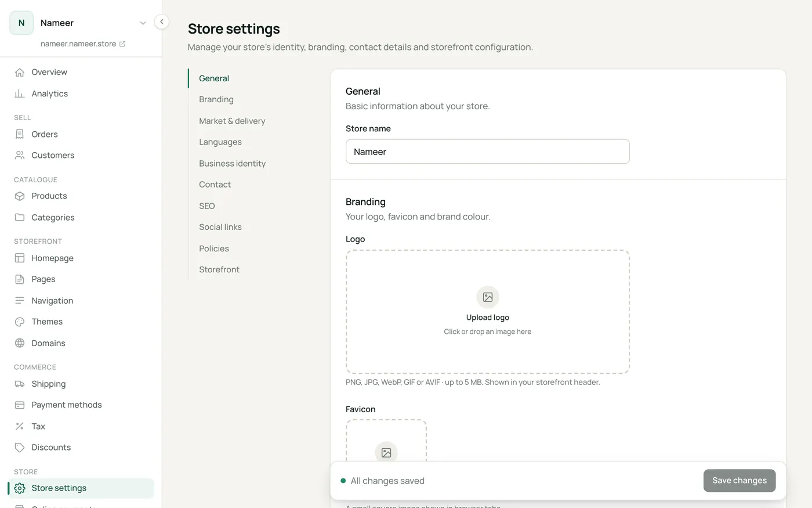
Task: Click the Analytics bar chart icon
Action: 20,93
